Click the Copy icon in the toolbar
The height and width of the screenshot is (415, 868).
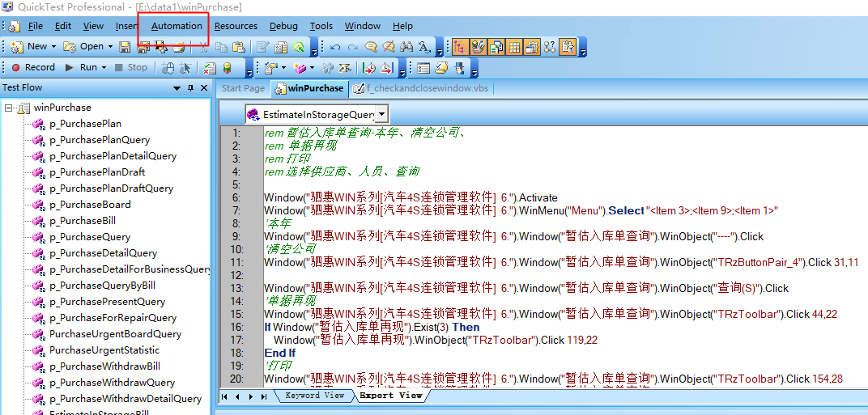[221, 47]
